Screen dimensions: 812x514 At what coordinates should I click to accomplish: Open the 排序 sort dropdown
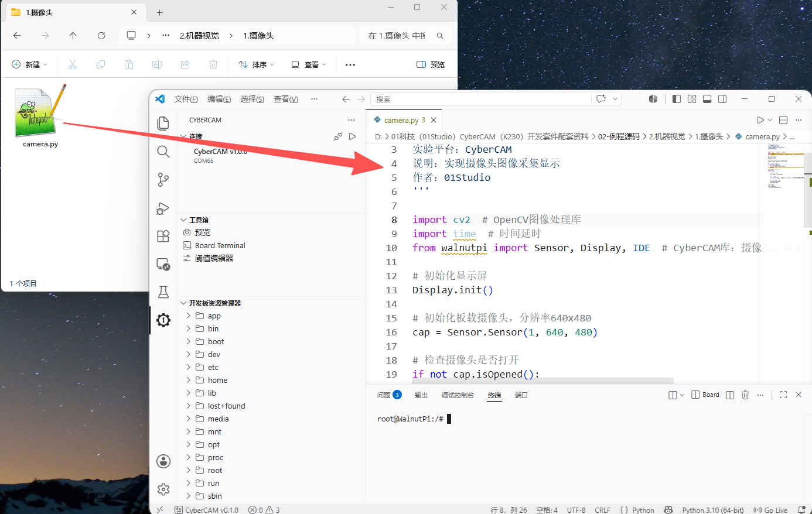coord(257,64)
